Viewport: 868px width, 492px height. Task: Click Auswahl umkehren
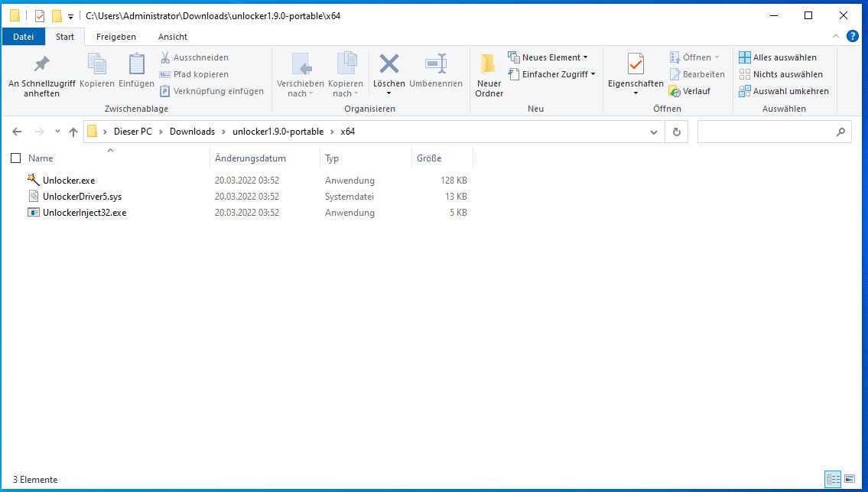coord(784,91)
